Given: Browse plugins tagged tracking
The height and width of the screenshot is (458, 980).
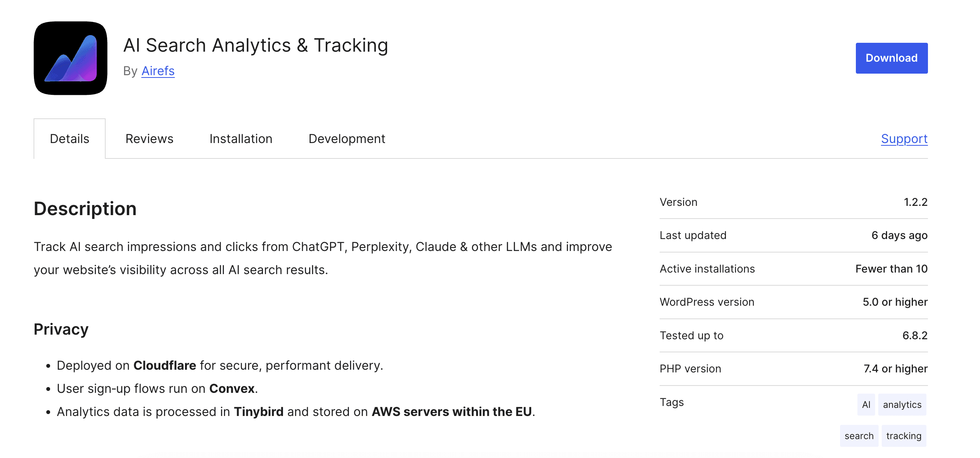Looking at the screenshot, I should pyautogui.click(x=903, y=436).
